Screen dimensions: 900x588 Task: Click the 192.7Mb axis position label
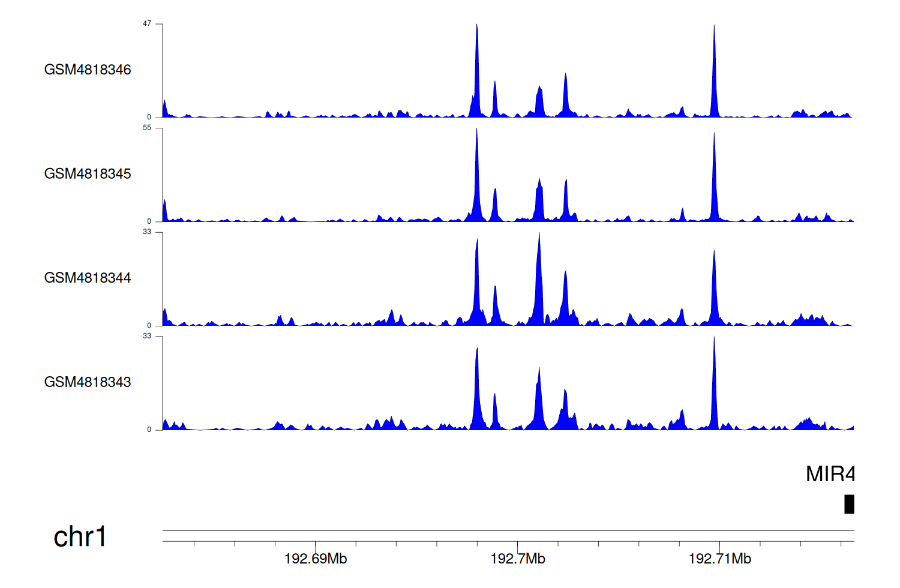(x=518, y=559)
